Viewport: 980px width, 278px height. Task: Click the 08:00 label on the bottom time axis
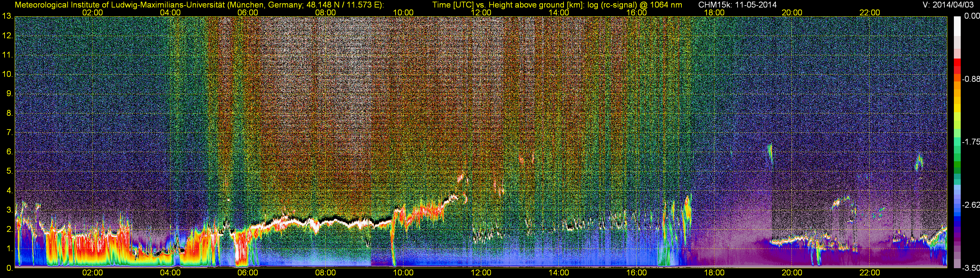coord(326,273)
